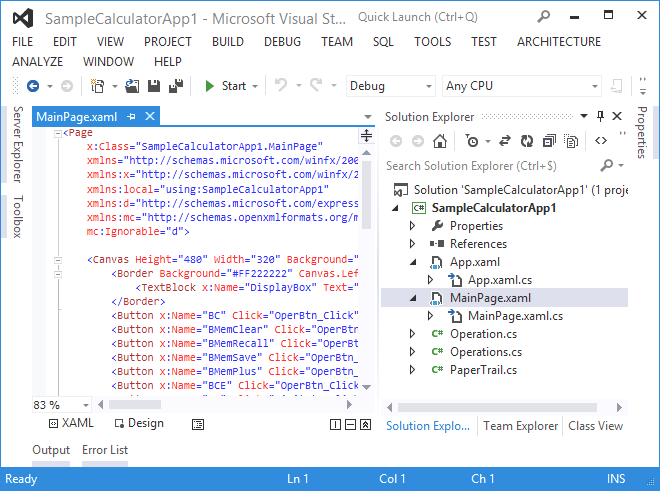Click the split-editor handle above the scrollbar
The width and height of the screenshot is (660, 491).
[366, 136]
